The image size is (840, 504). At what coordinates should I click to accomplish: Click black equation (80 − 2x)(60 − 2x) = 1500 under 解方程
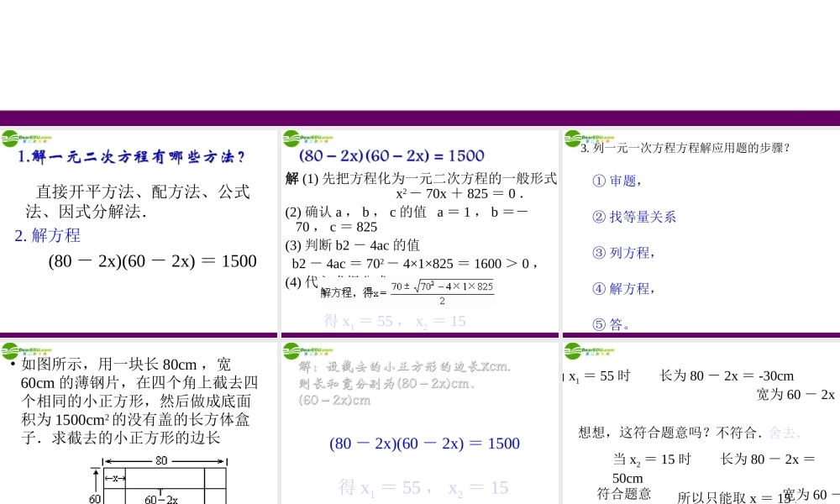tap(152, 261)
